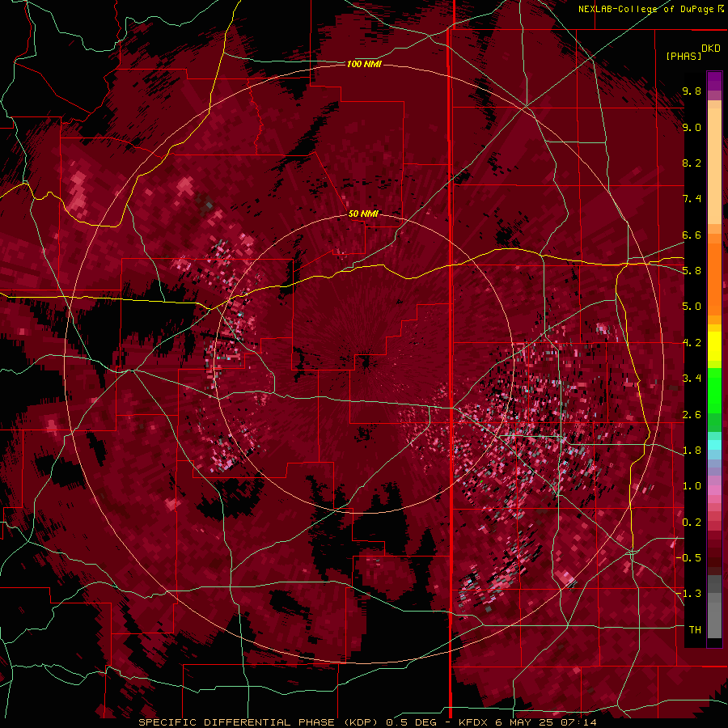
Task: Click the 1.0 scale value
Action: [x=692, y=486]
